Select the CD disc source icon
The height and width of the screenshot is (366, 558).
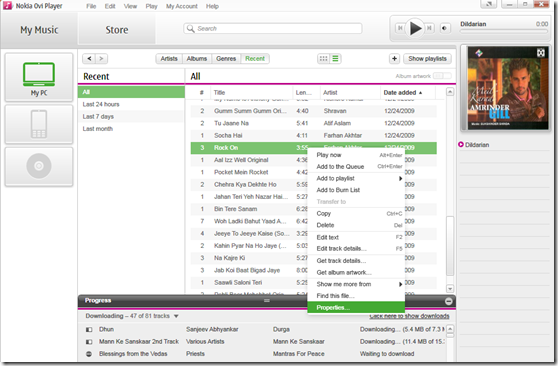(x=39, y=166)
